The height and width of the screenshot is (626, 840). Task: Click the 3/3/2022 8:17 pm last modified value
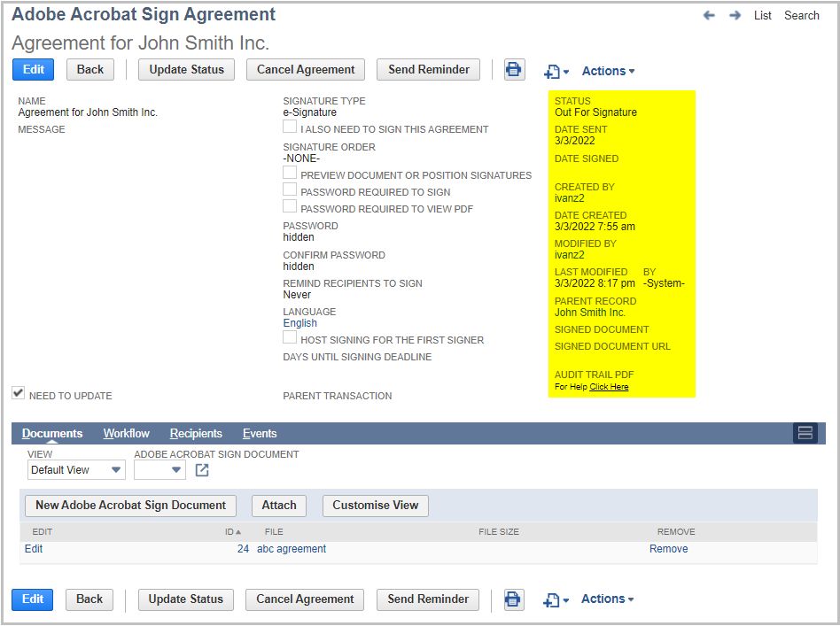pos(595,283)
